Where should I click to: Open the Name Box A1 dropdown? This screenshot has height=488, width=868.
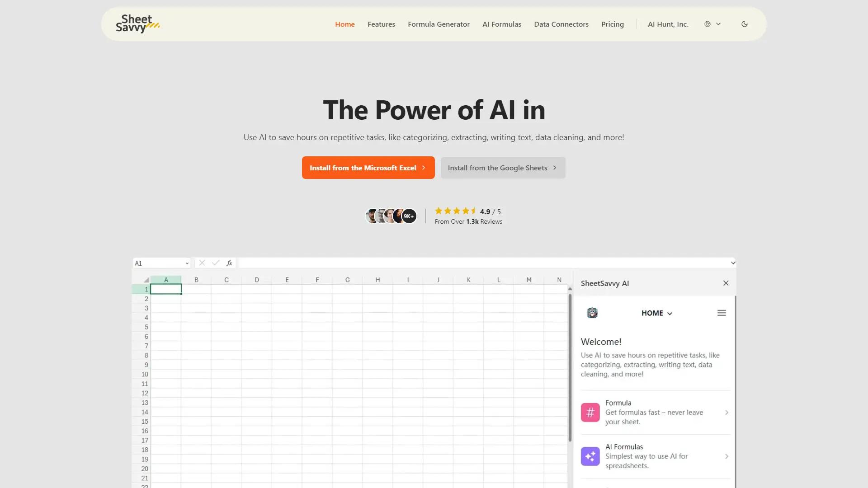click(187, 263)
